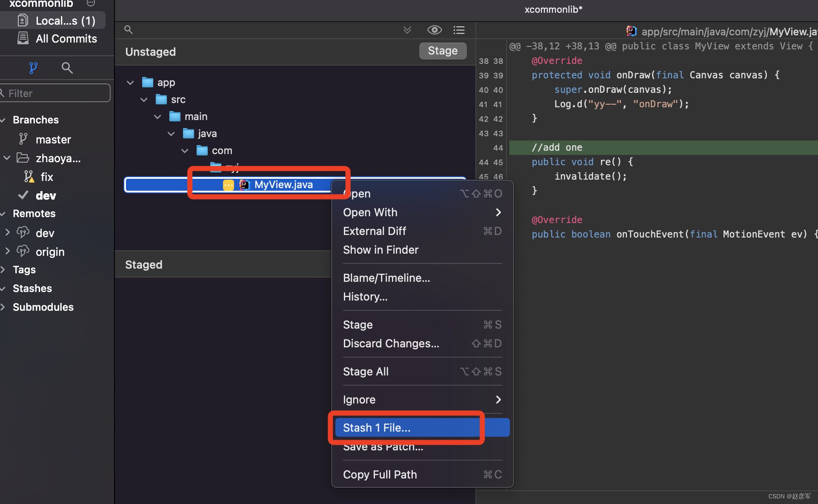Click the list view icon in toolbar
818x504 pixels.
click(x=460, y=30)
